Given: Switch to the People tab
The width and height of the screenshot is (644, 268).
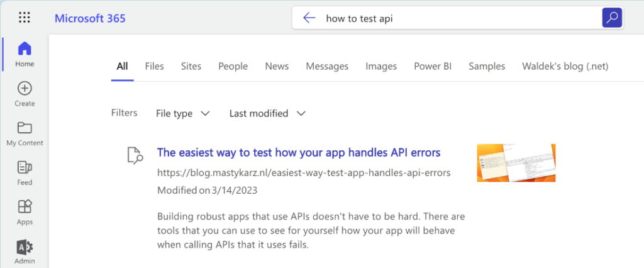Looking at the screenshot, I should tap(233, 66).
